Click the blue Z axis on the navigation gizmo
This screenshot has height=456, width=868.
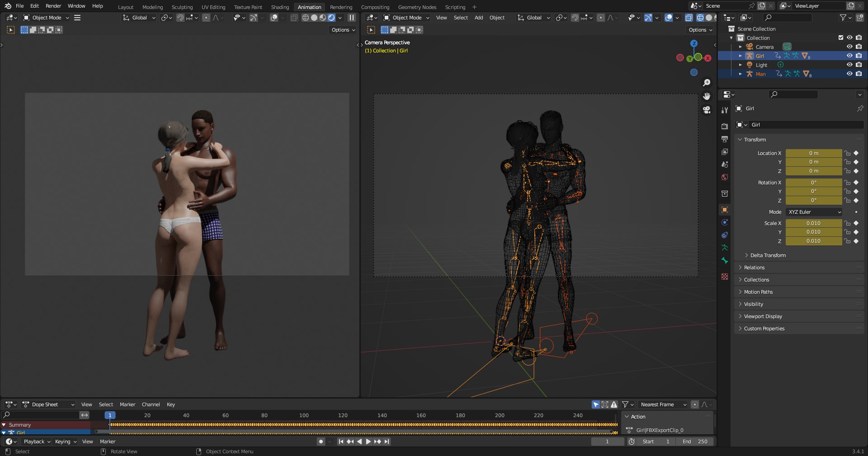tap(693, 43)
